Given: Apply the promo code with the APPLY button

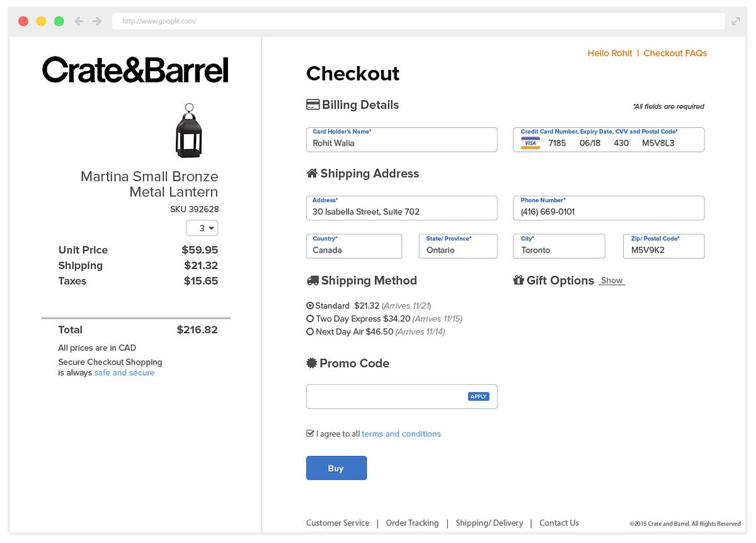Looking at the screenshot, I should coord(479,396).
